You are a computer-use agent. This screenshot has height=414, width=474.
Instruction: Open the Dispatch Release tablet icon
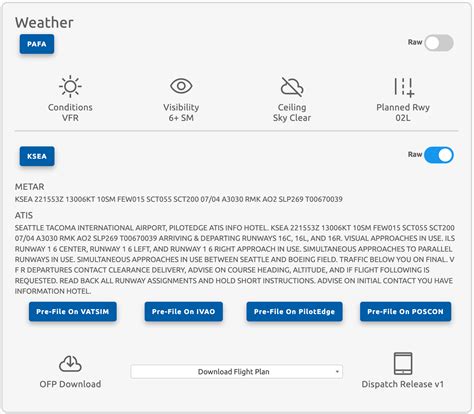pyautogui.click(x=403, y=364)
